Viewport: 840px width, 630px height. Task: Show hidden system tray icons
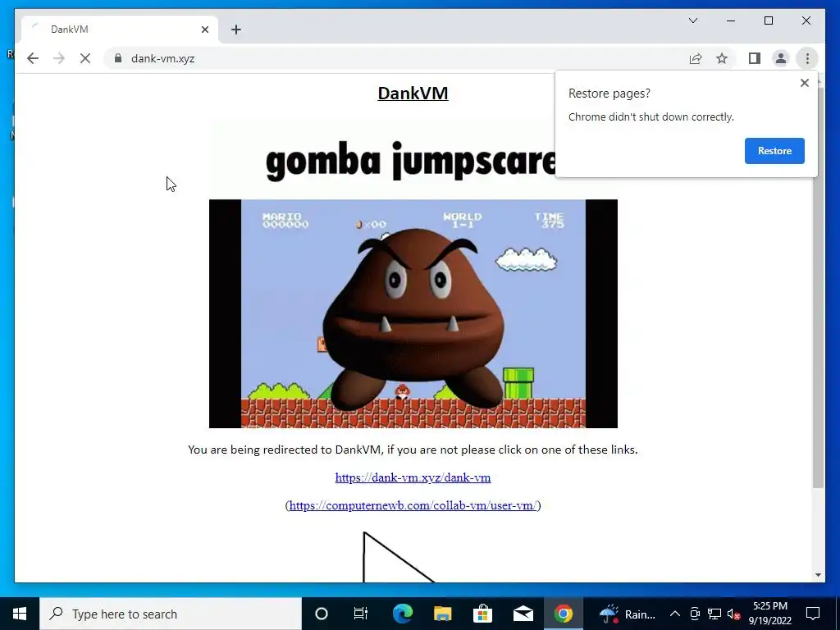pos(675,614)
